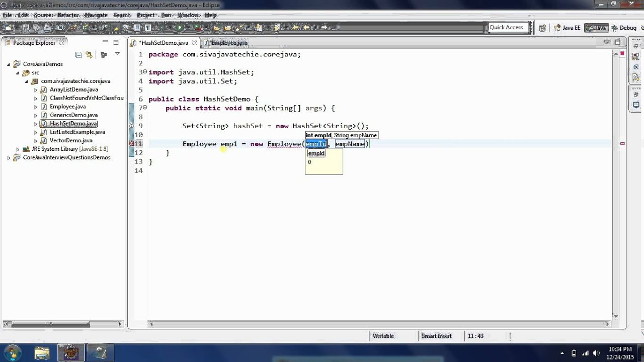Open the File menu
Screen dimensions: 644x362
click(7, 15)
